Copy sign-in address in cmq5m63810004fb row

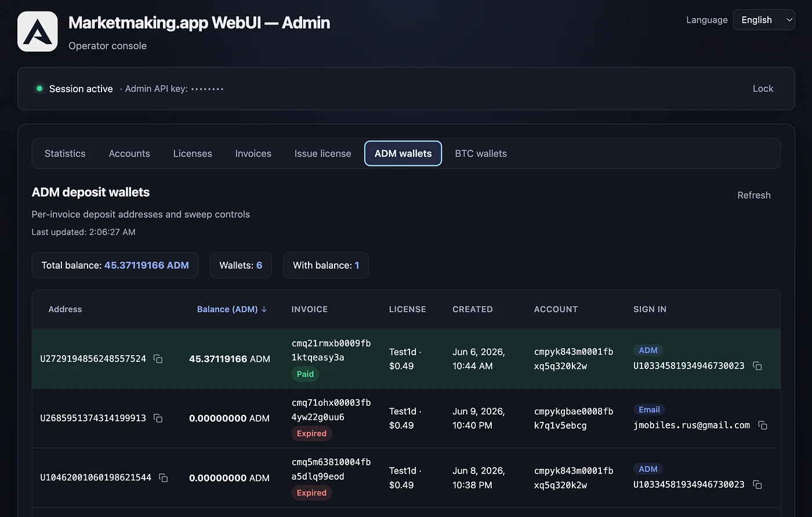[757, 485]
